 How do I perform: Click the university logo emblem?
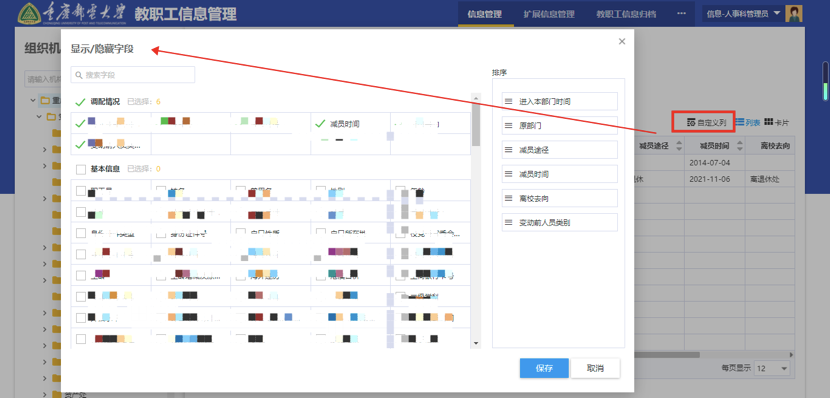point(29,14)
